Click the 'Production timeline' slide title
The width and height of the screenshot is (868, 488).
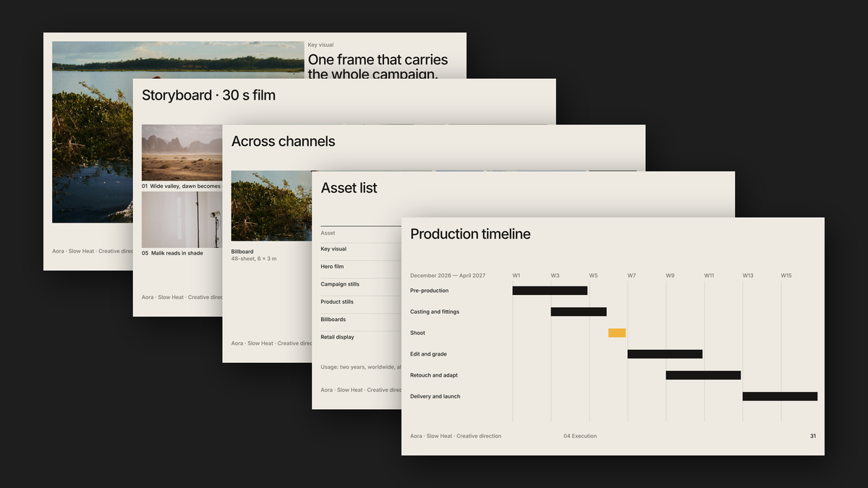(470, 234)
